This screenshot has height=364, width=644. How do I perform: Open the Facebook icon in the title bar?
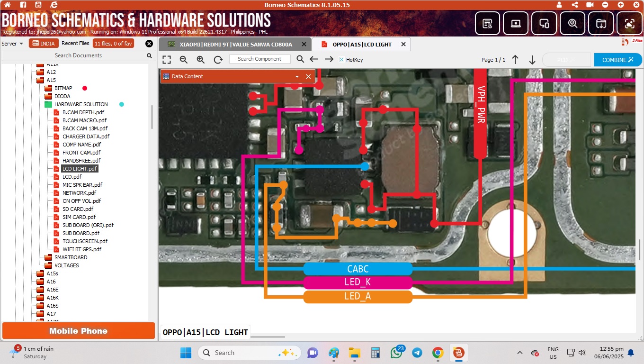pos(23,5)
